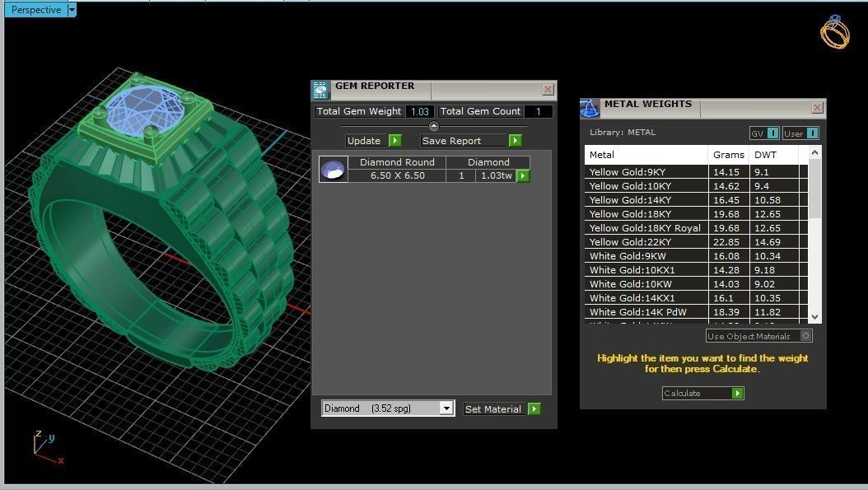
Task: Click the metal list scrollbar thumb
Action: pyautogui.click(x=814, y=189)
